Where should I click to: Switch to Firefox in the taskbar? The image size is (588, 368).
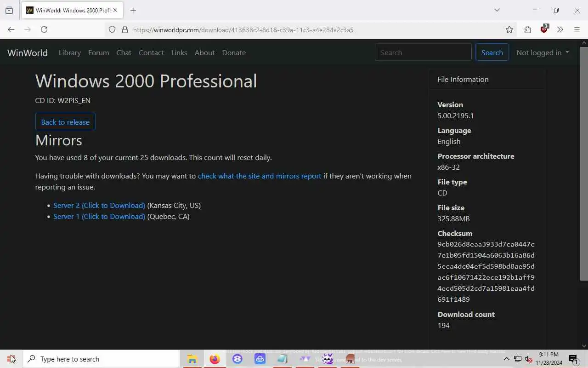(215, 359)
